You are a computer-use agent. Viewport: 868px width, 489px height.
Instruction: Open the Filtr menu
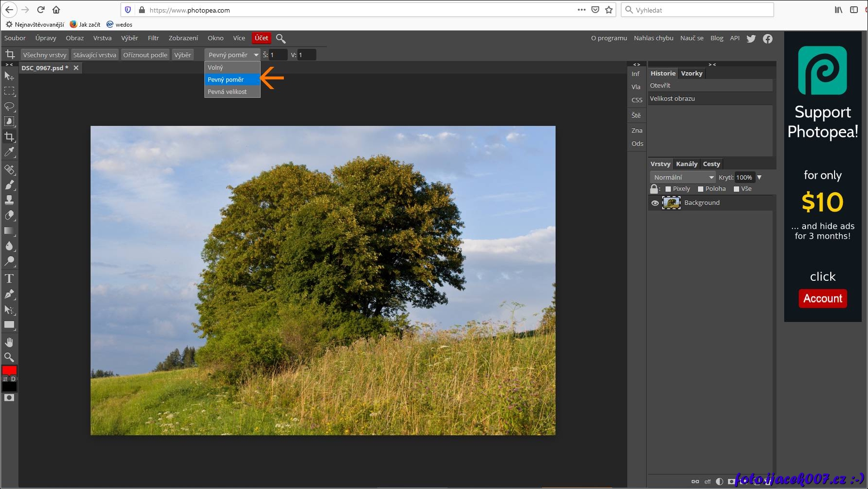pos(153,38)
